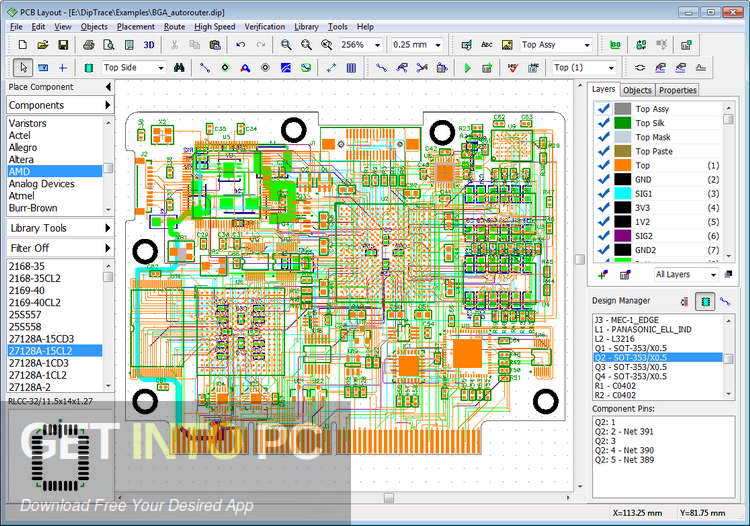This screenshot has width=750, height=526.
Task: Open the All Layers display dropdown
Action: (713, 275)
